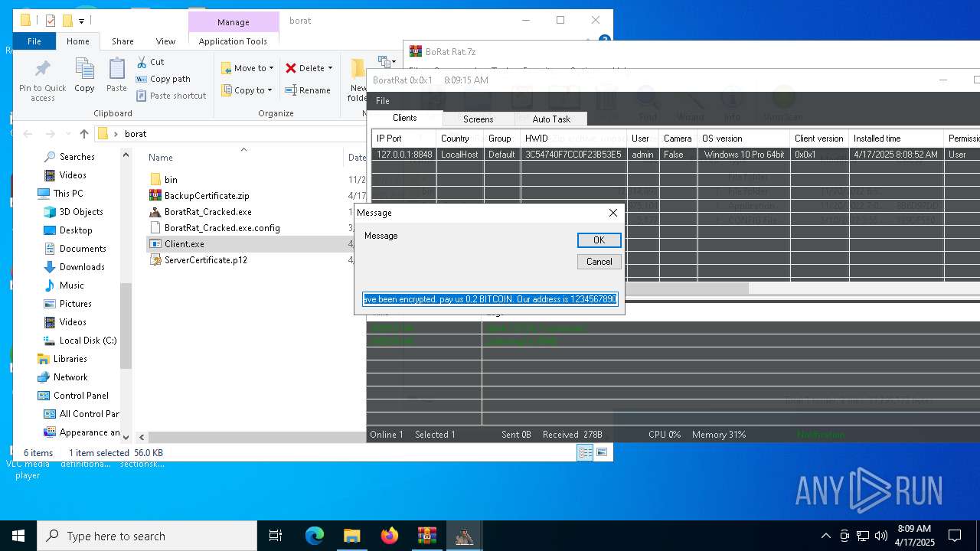The height and width of the screenshot is (551, 980).
Task: Select the Home ribbon tab
Action: tap(78, 41)
